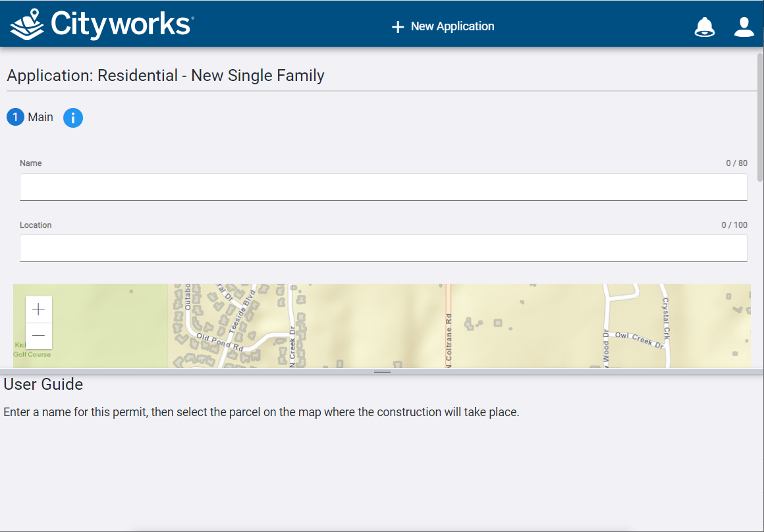Click the User Guide heading

pyautogui.click(x=43, y=384)
